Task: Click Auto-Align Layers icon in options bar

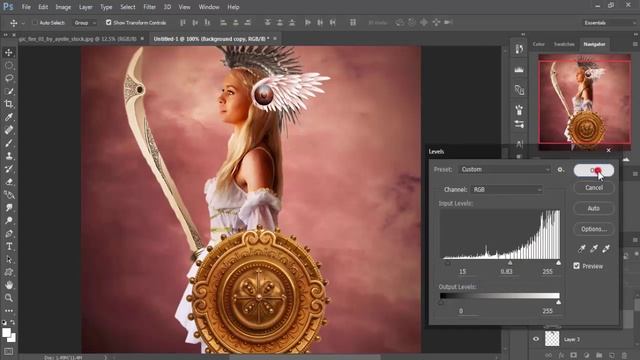Action: [x=353, y=22]
